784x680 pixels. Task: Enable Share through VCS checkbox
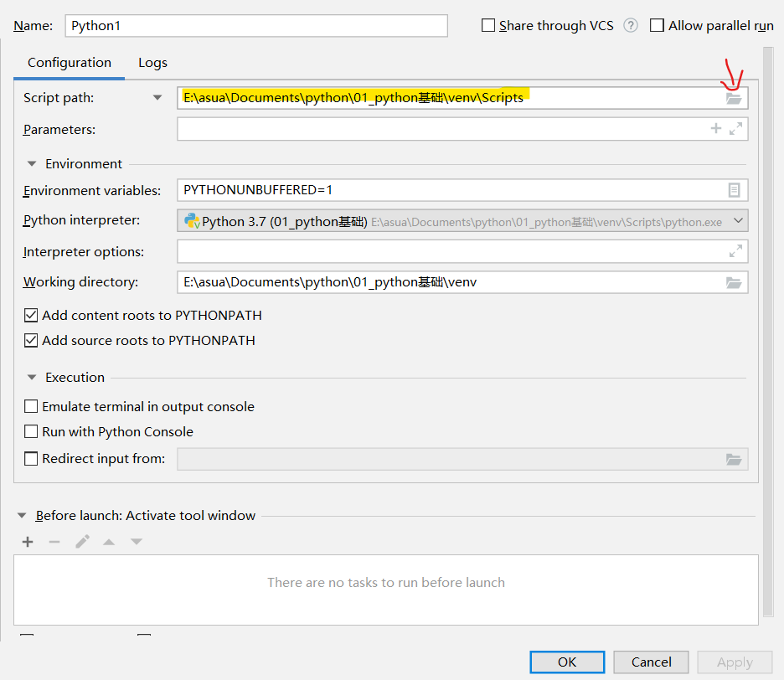pos(488,25)
